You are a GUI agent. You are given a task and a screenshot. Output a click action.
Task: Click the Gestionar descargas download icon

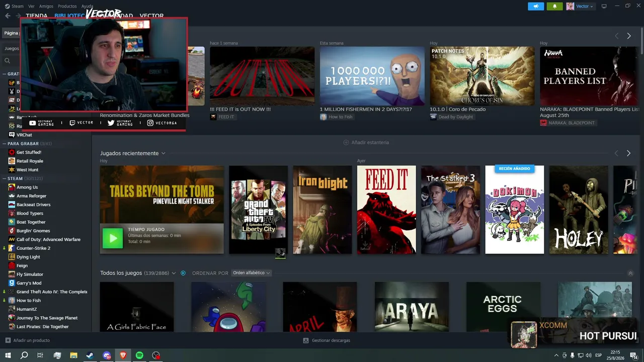[x=305, y=340]
